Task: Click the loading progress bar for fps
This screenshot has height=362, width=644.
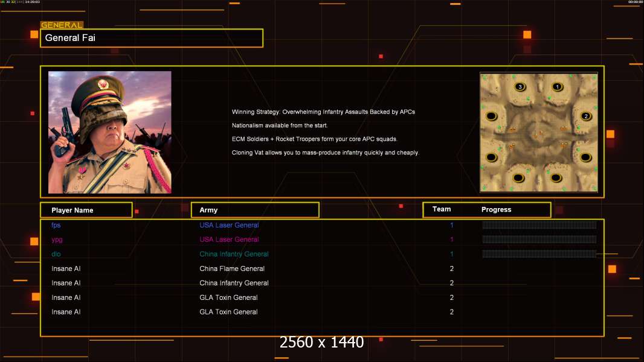Action: click(x=539, y=224)
